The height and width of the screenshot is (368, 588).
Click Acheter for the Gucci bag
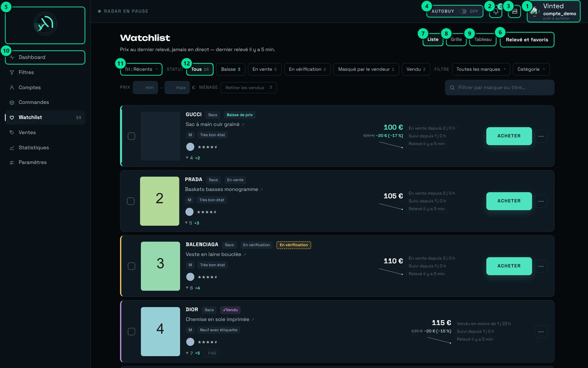point(509,136)
